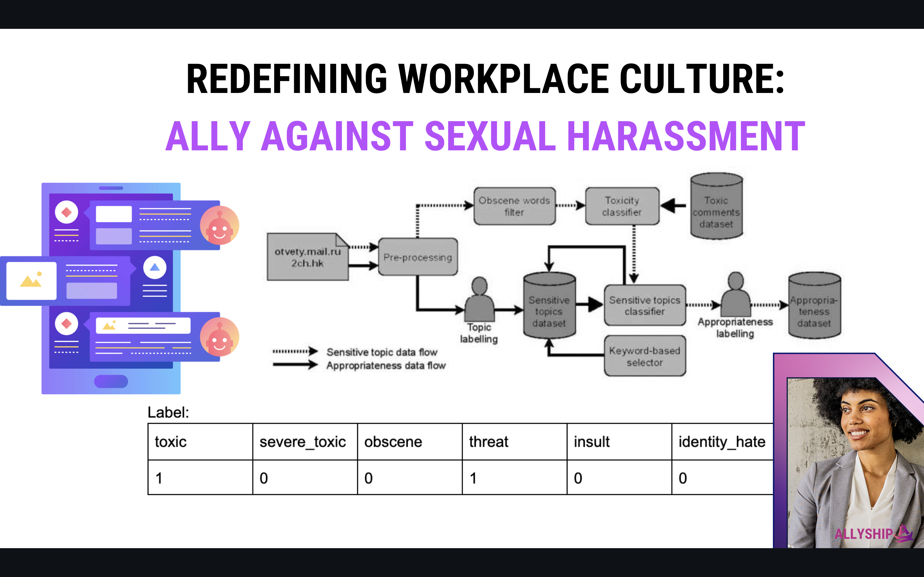Click the image placeholder card

[32, 280]
